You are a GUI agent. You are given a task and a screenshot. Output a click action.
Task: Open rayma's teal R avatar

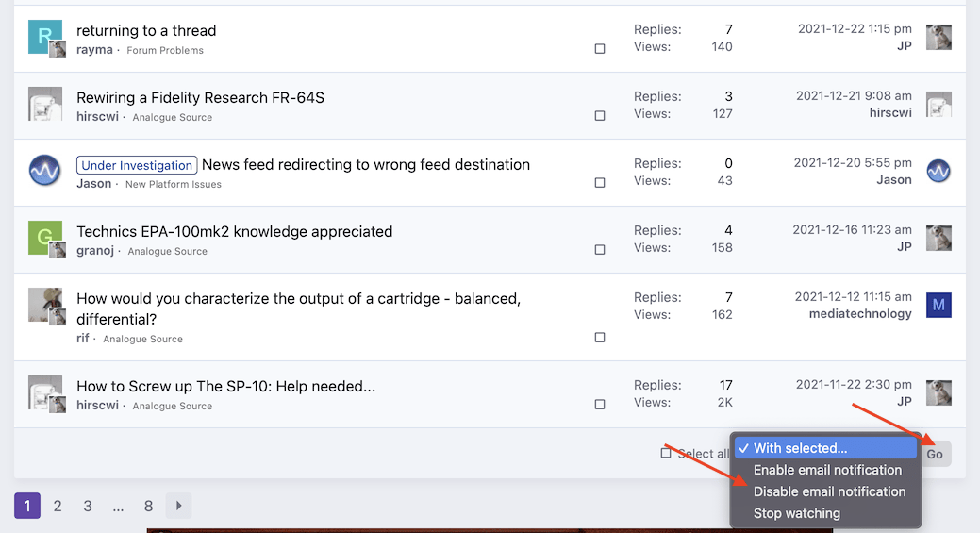(x=45, y=37)
